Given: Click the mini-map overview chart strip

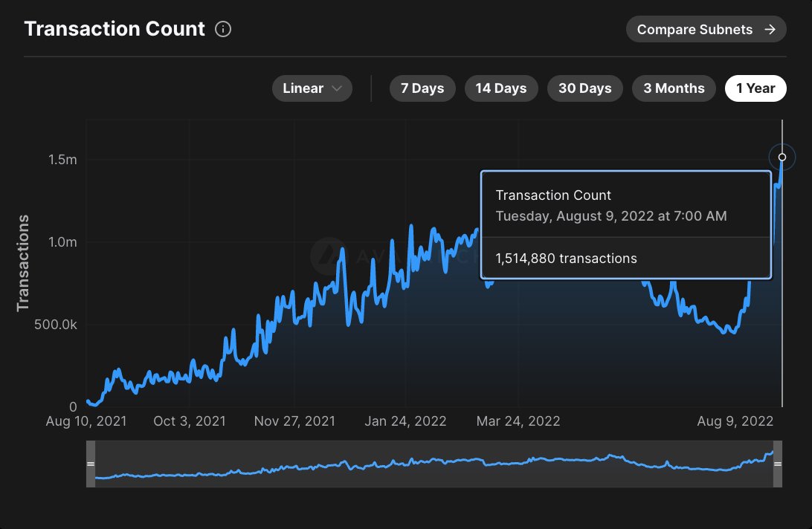Looking at the screenshot, I should [435, 464].
